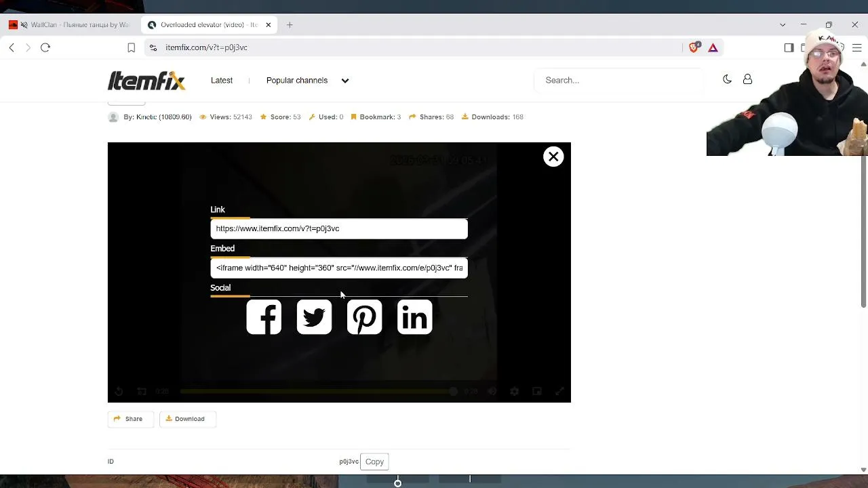This screenshot has height=488, width=868.
Task: Click the Bookmark: 3 stat
Action: (376, 117)
